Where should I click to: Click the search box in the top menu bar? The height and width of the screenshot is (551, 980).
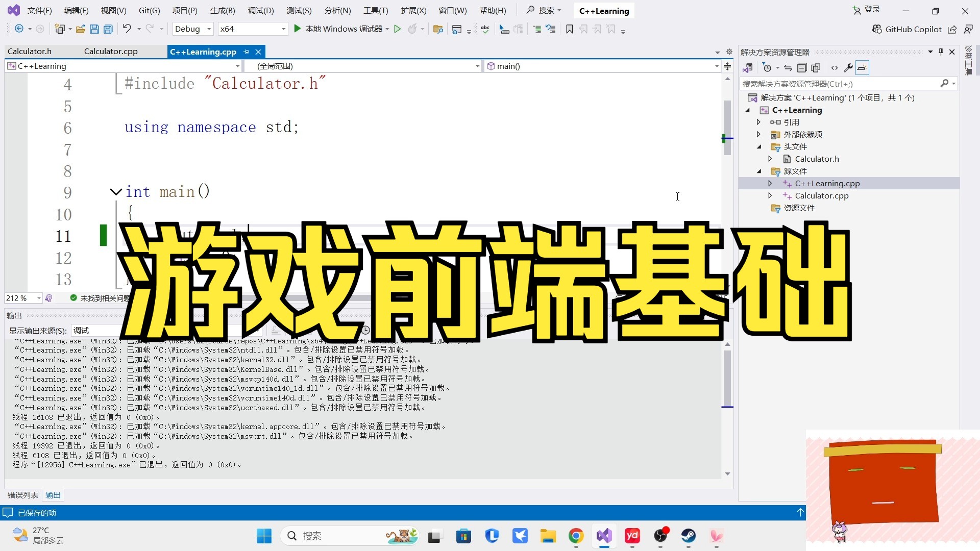coord(544,10)
